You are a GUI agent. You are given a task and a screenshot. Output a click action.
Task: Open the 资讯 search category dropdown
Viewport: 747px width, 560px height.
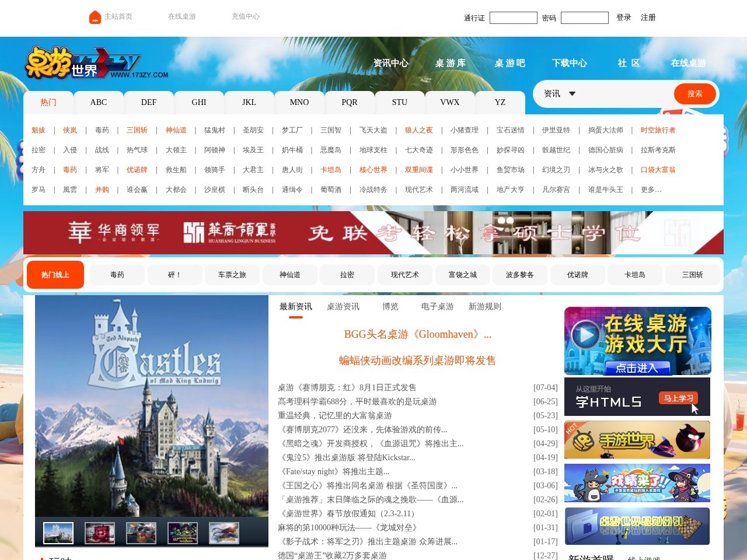click(560, 94)
